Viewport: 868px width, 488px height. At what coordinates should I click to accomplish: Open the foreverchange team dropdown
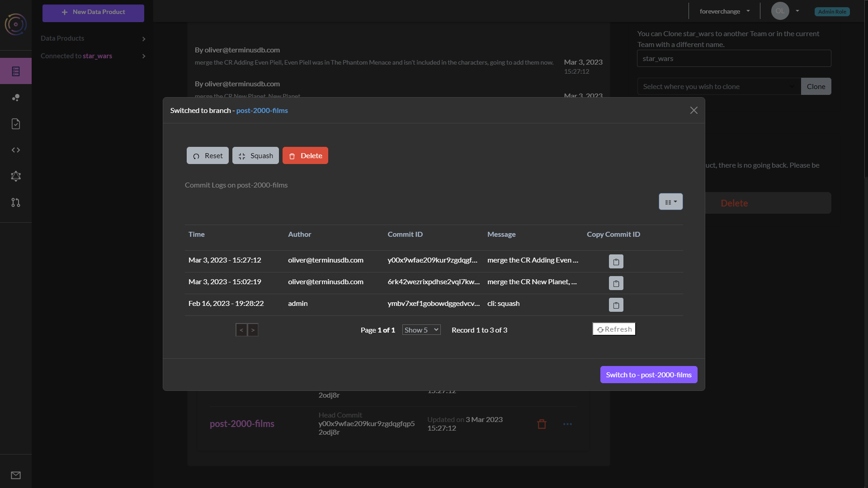724,11
